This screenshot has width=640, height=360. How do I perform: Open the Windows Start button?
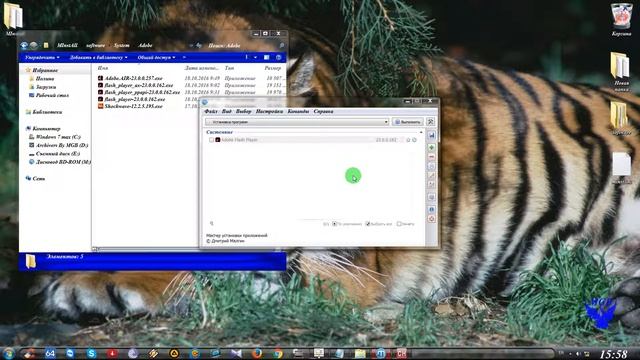[9, 353]
